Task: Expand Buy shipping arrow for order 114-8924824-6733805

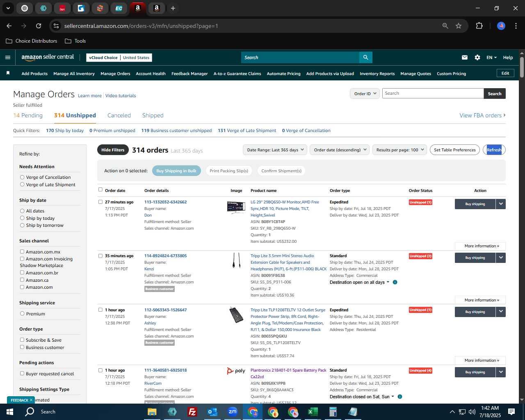Action: 501,258
